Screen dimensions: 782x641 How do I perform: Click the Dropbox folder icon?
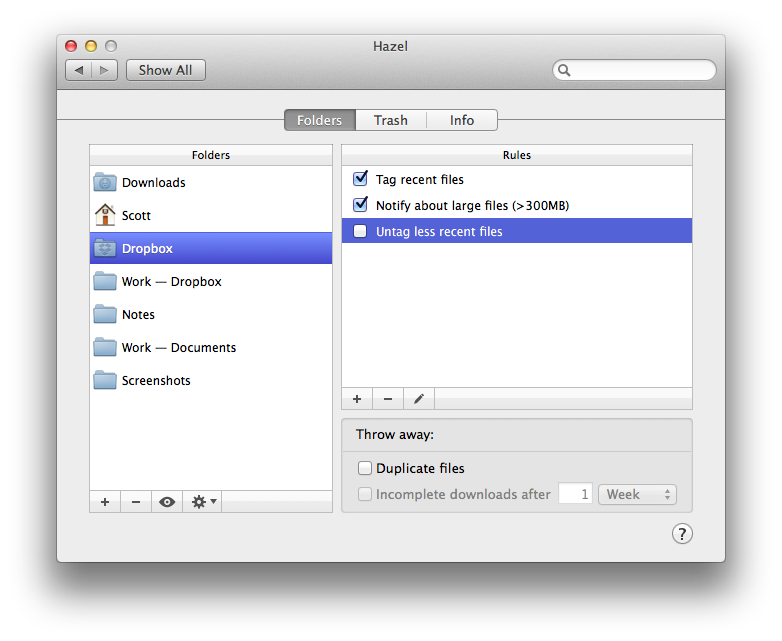pos(105,248)
